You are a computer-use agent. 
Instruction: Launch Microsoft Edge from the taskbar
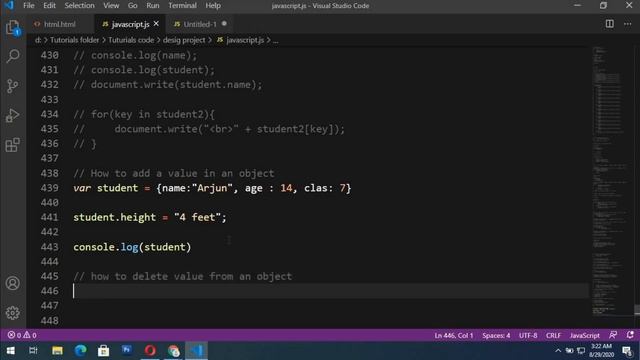[x=80, y=351]
